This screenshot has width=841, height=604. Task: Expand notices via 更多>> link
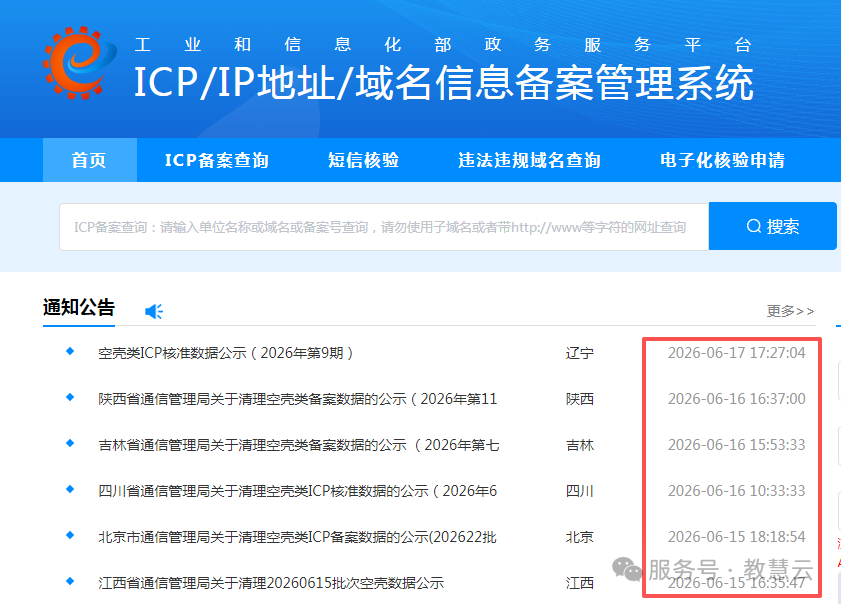(791, 311)
